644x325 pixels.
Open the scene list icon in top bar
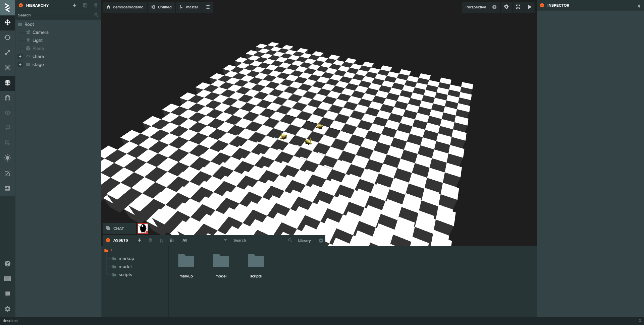[208, 7]
